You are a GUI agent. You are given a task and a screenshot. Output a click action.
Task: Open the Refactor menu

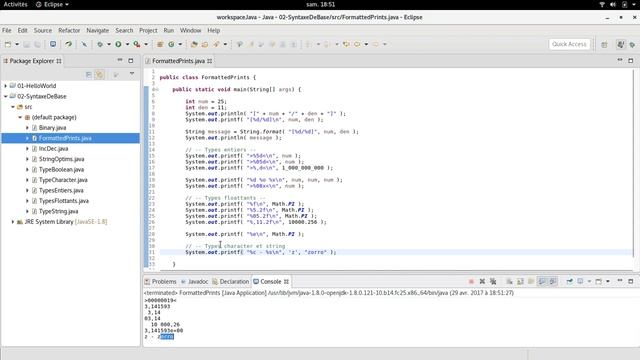pyautogui.click(x=69, y=30)
